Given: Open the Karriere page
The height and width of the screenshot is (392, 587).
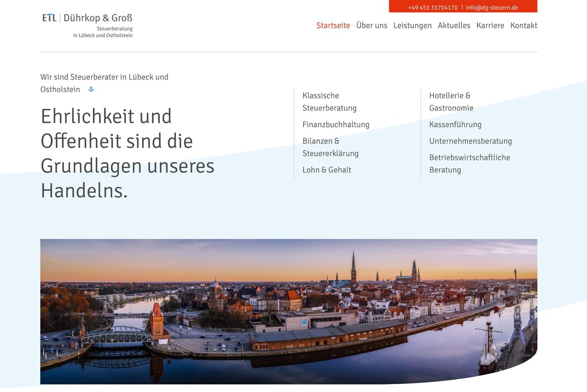Looking at the screenshot, I should (490, 26).
